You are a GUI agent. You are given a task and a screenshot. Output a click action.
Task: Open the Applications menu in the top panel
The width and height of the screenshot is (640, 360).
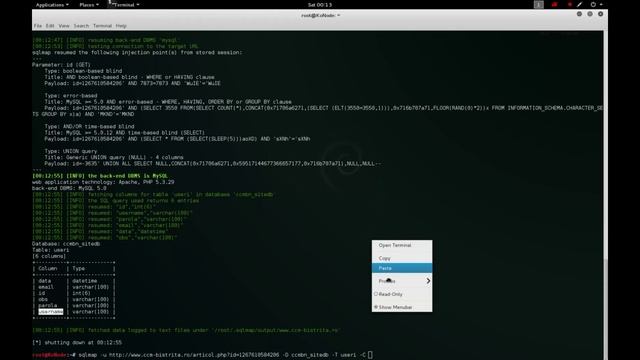coord(52,5)
